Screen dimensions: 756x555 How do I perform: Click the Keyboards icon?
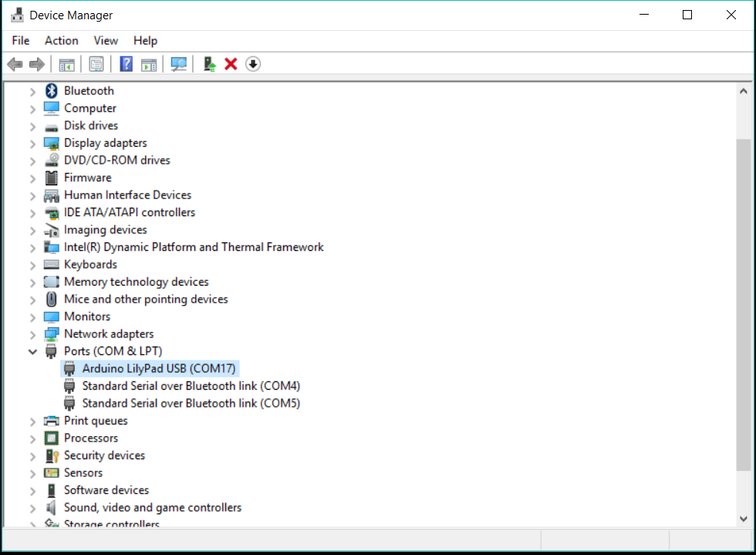[x=52, y=265]
